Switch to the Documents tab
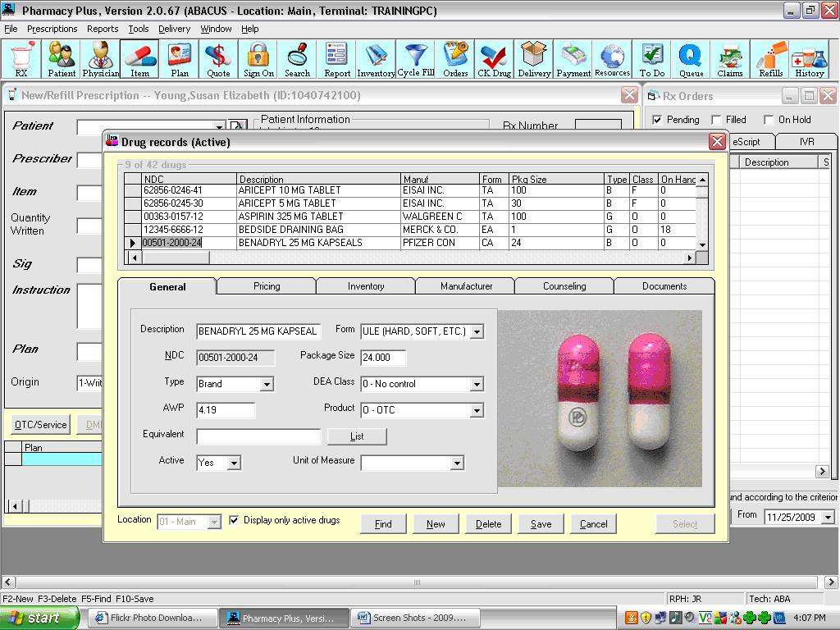This screenshot has width=840, height=630. tap(664, 286)
